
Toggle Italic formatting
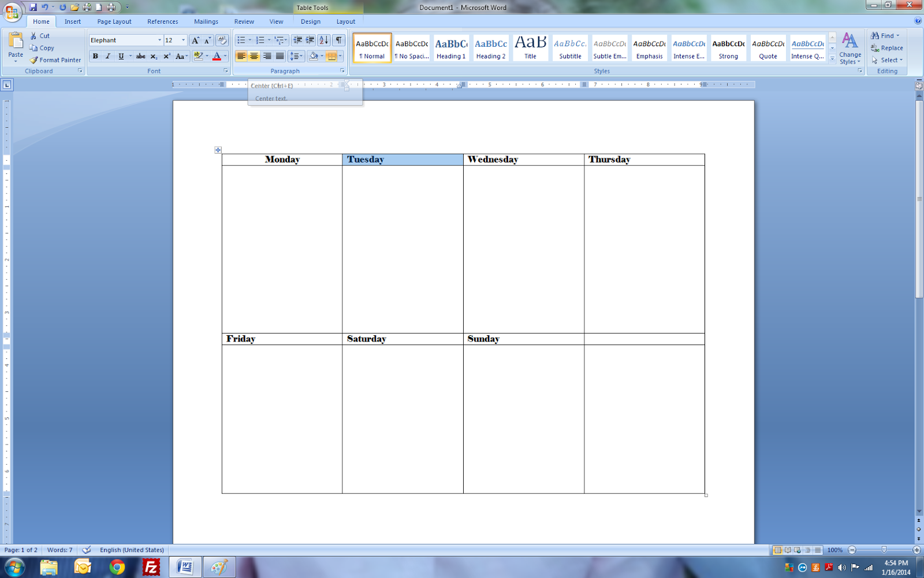click(108, 56)
